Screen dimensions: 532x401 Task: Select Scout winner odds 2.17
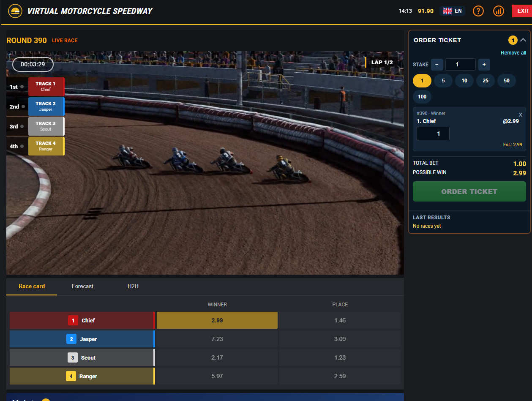217,357
